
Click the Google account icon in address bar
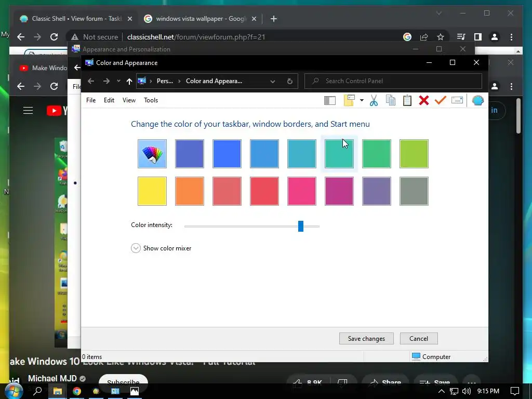coord(407,37)
